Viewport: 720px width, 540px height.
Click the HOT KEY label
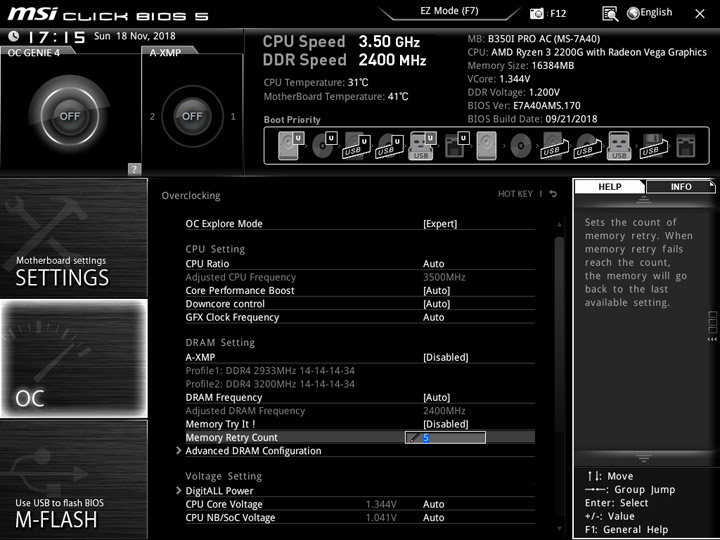pos(515,194)
